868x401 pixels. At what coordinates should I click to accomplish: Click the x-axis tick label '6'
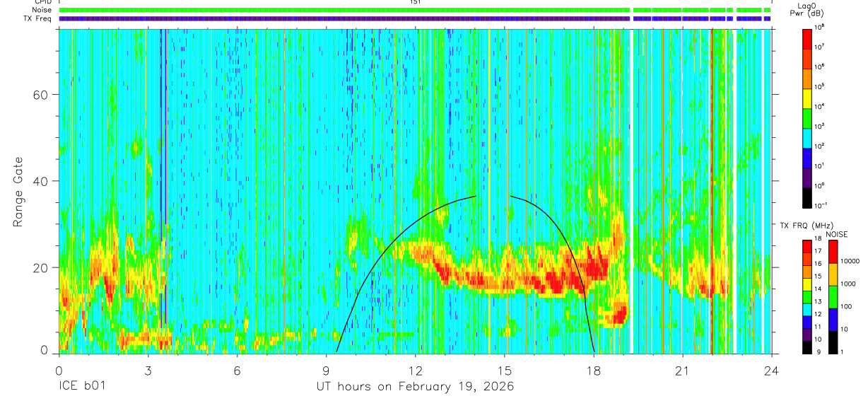[237, 370]
